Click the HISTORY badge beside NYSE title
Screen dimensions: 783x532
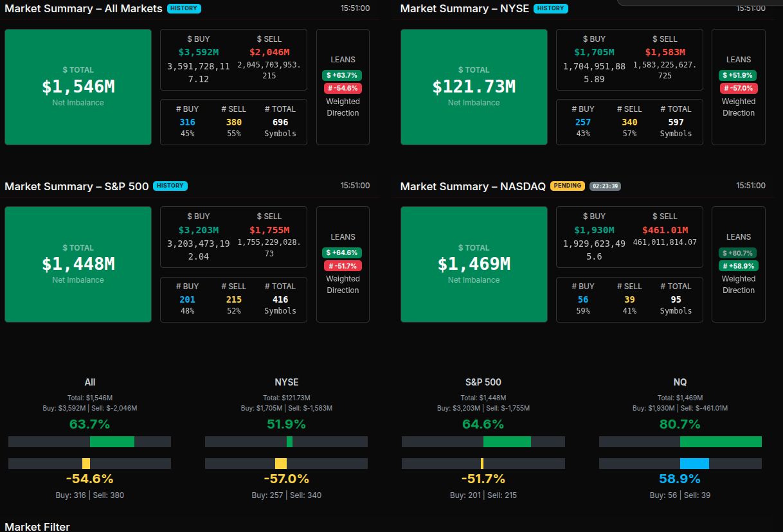(x=550, y=8)
